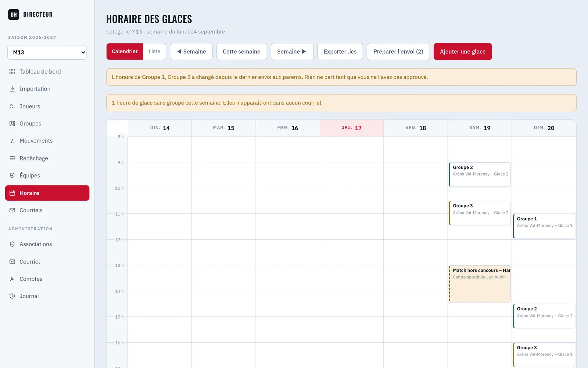Open Journal admin page

(47, 296)
